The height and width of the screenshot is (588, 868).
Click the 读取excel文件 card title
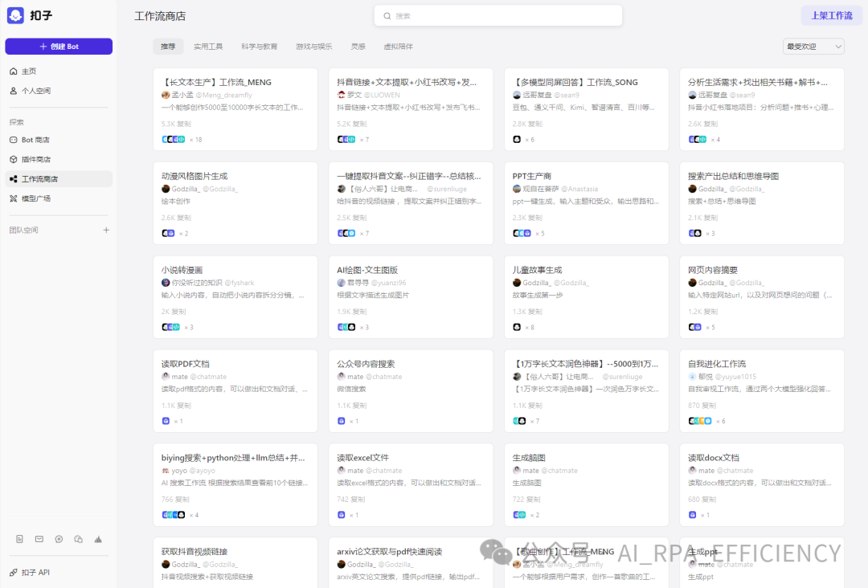tap(362, 458)
